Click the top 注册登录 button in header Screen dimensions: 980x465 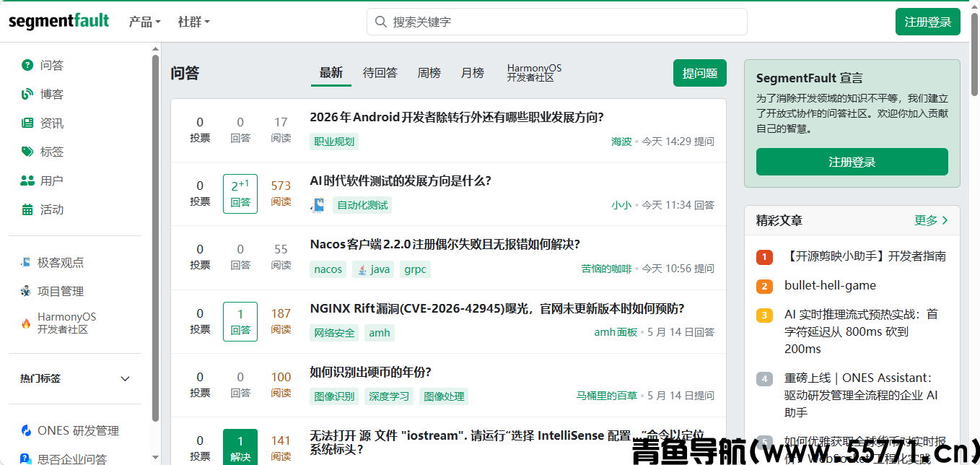tap(928, 22)
